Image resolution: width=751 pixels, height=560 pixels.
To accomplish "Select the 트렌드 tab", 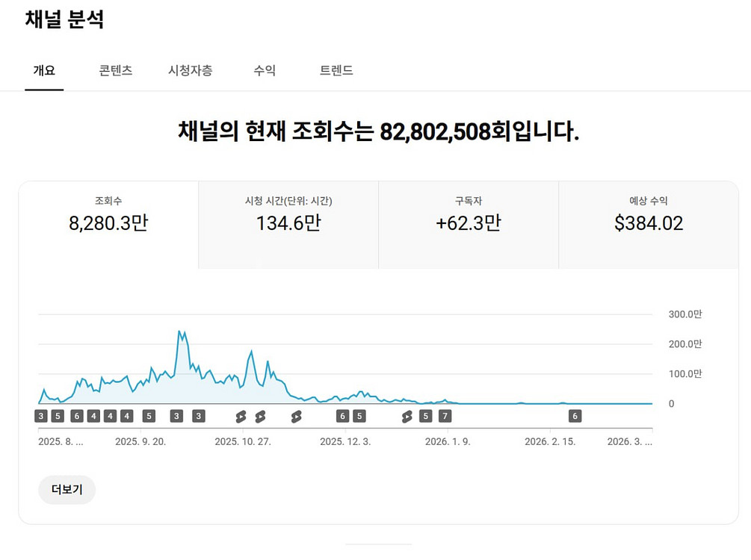I will pyautogui.click(x=336, y=71).
